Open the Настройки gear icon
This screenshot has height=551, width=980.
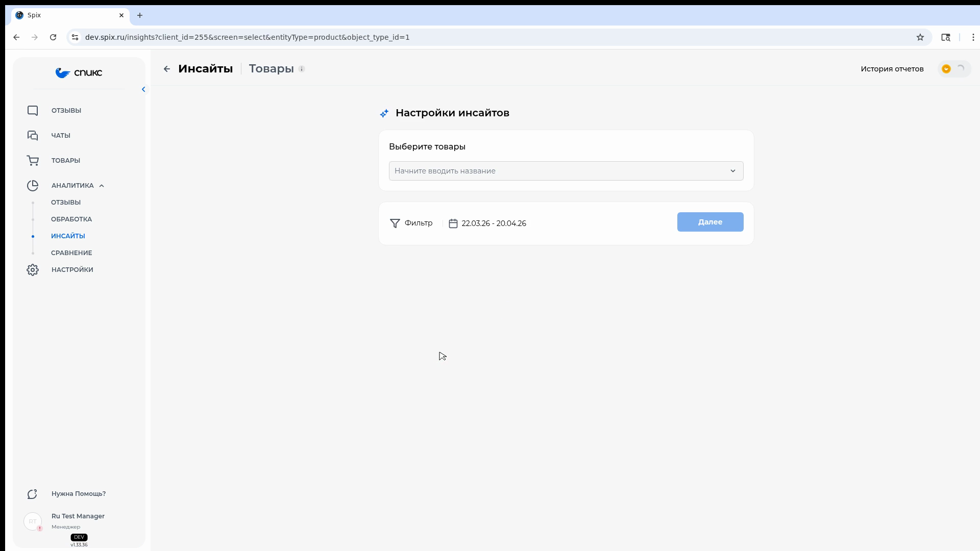click(x=33, y=270)
